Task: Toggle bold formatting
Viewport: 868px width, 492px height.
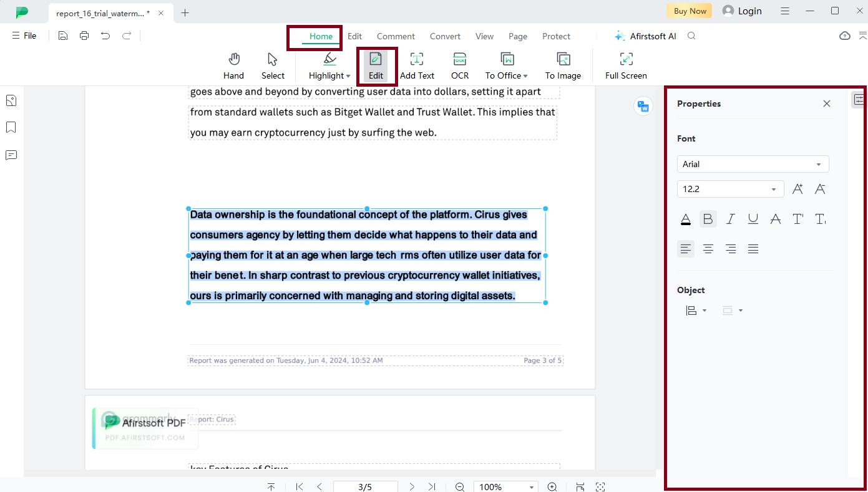Action: [708, 219]
